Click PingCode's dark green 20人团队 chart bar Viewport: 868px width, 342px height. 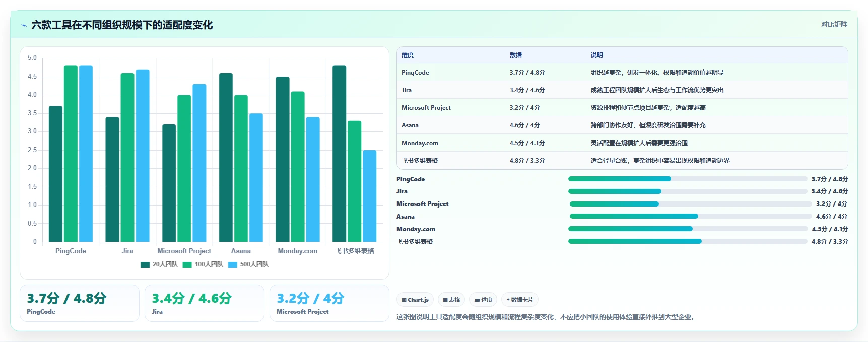click(x=55, y=174)
